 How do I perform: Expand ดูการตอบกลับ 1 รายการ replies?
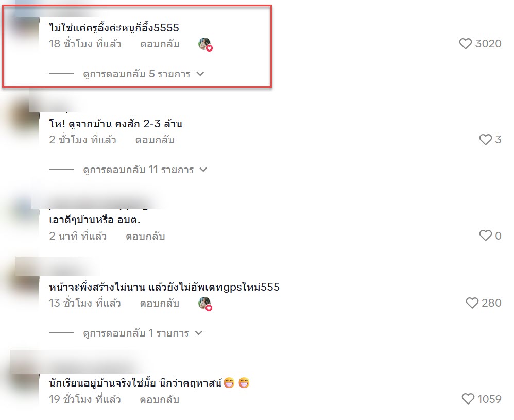point(143,333)
